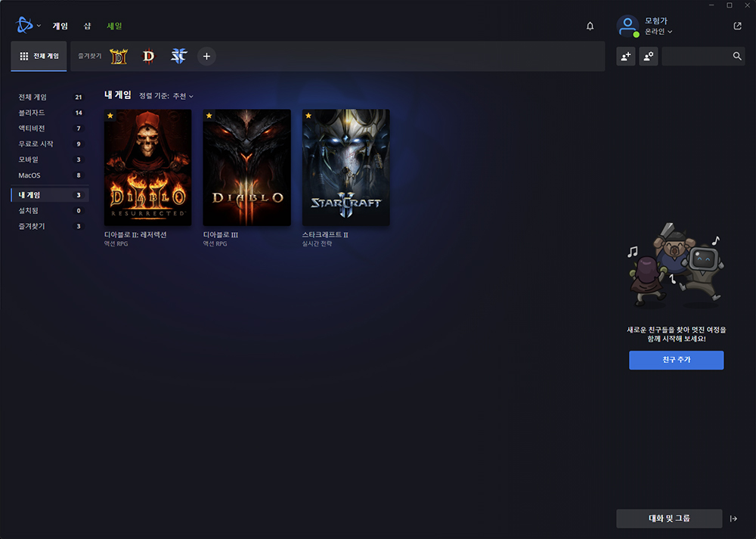Click the profile avatar icon

tap(627, 26)
